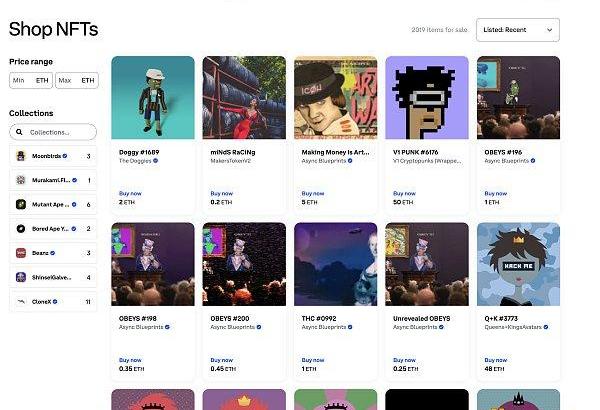Click the ShinseiGalverse collection icon
Image resolution: width=600 pixels, height=410 pixels.
coord(21,277)
